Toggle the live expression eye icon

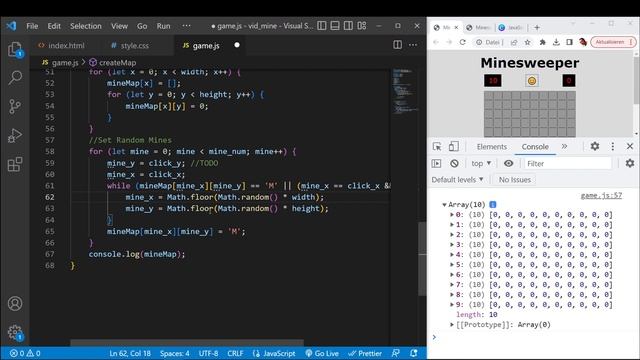click(x=508, y=163)
